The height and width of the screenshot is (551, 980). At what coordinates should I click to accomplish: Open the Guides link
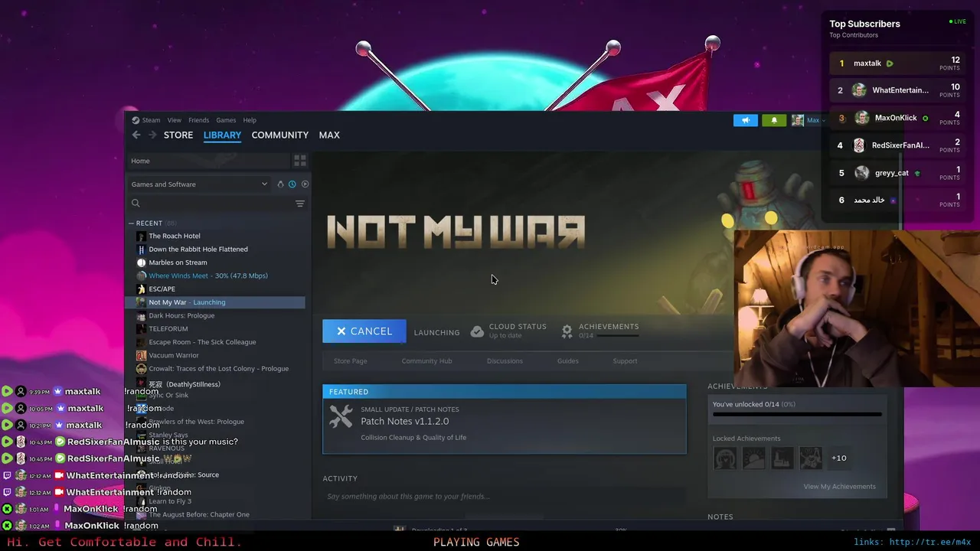point(568,361)
